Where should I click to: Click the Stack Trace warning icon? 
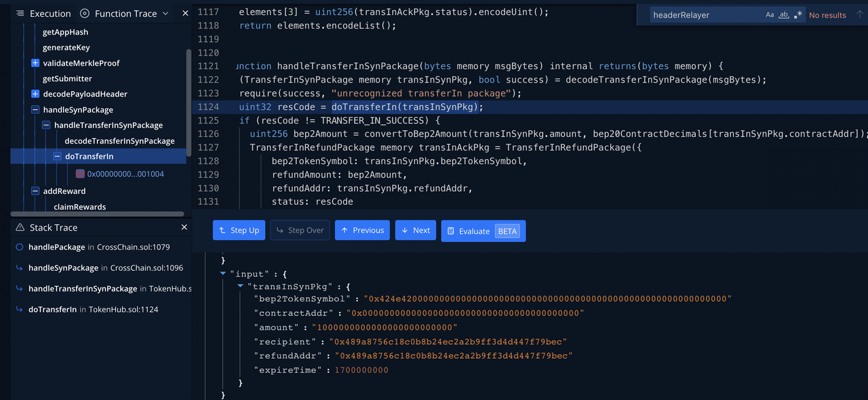[20, 228]
